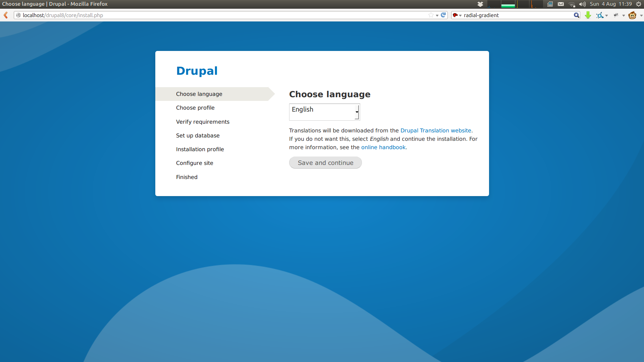
Task: Open the search engine selector dropdown
Action: (457, 15)
